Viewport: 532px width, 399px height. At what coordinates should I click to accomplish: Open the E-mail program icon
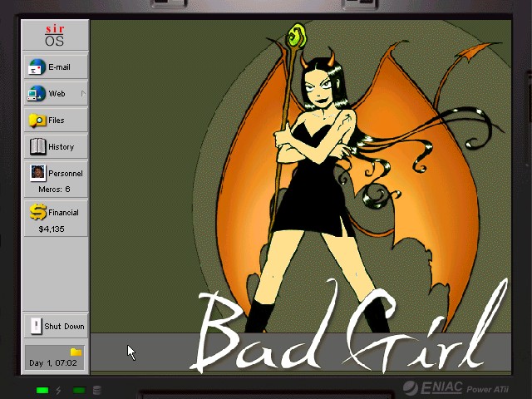(x=37, y=67)
